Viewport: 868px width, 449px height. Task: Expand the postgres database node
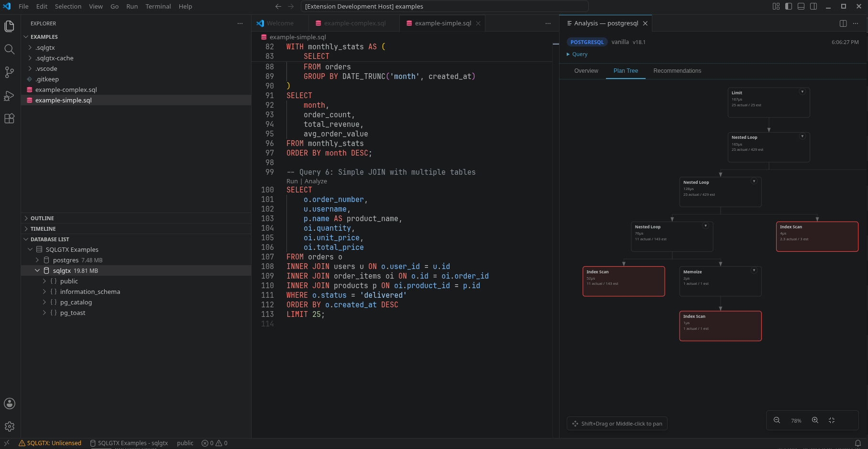tap(37, 260)
